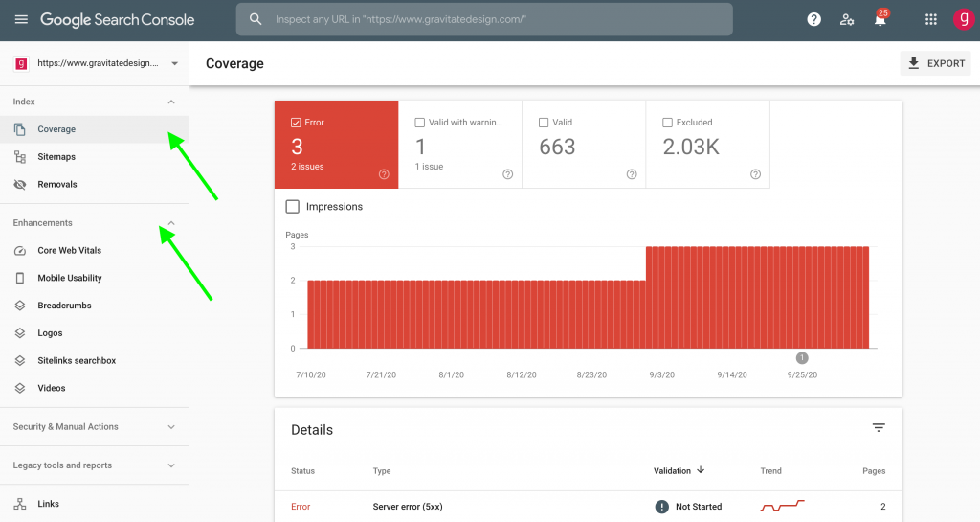This screenshot has height=522, width=980.
Task: Click the trend sparkline for Server error
Action: pyautogui.click(x=783, y=506)
